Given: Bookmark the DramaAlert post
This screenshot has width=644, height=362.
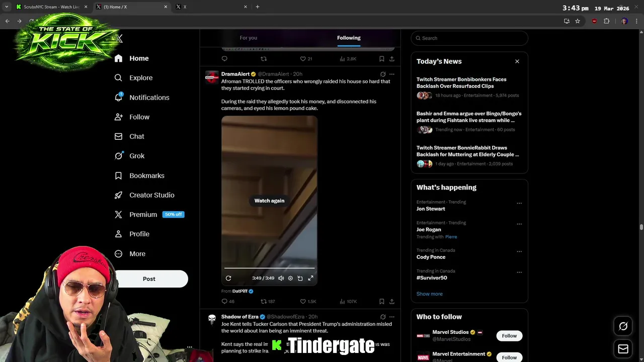Looking at the screenshot, I should click(x=382, y=302).
